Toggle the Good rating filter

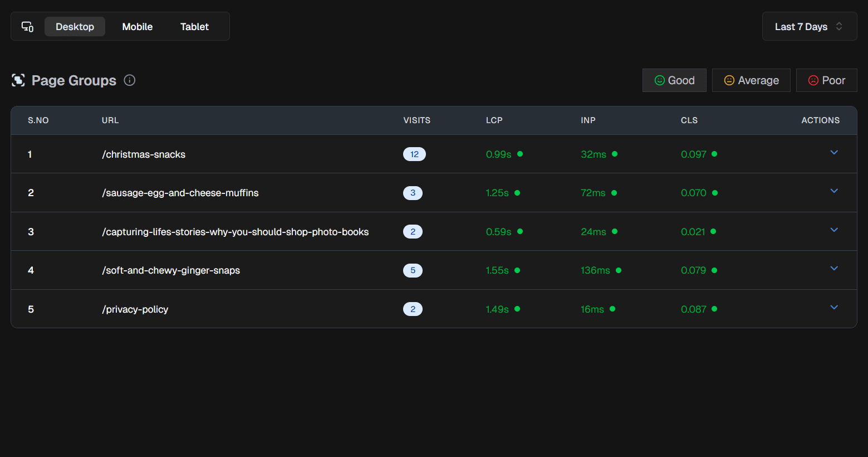[x=674, y=80]
